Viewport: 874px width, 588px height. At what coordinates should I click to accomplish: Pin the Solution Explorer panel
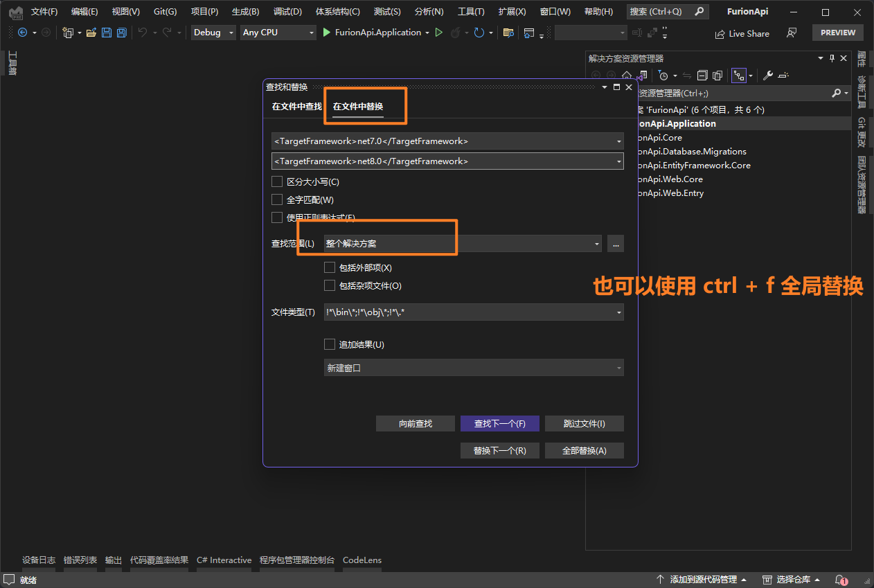pos(832,58)
